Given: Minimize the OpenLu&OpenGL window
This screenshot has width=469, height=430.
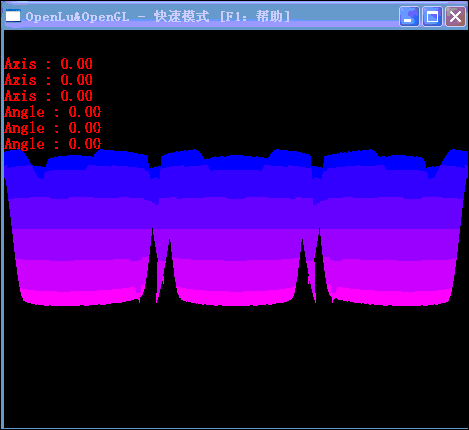Looking at the screenshot, I should (x=409, y=16).
